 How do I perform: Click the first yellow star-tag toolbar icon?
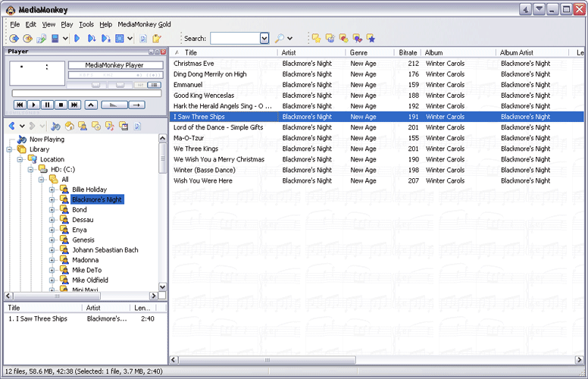pyautogui.click(x=317, y=38)
